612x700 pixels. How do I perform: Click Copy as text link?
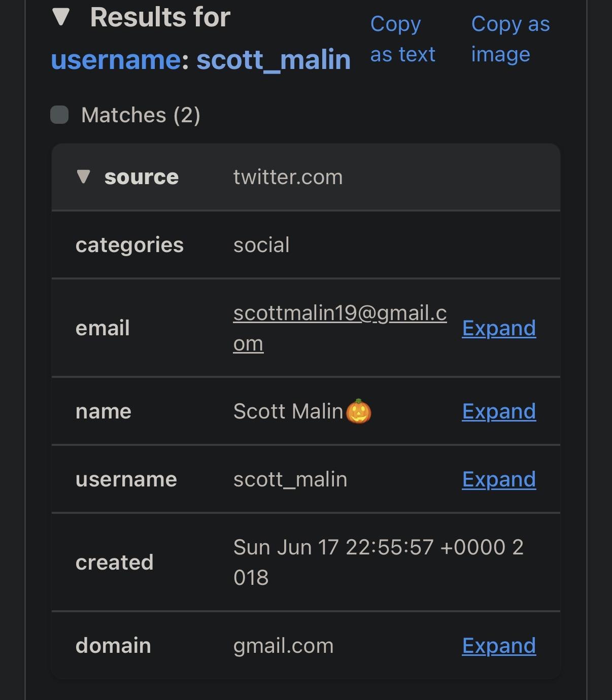[x=402, y=39]
